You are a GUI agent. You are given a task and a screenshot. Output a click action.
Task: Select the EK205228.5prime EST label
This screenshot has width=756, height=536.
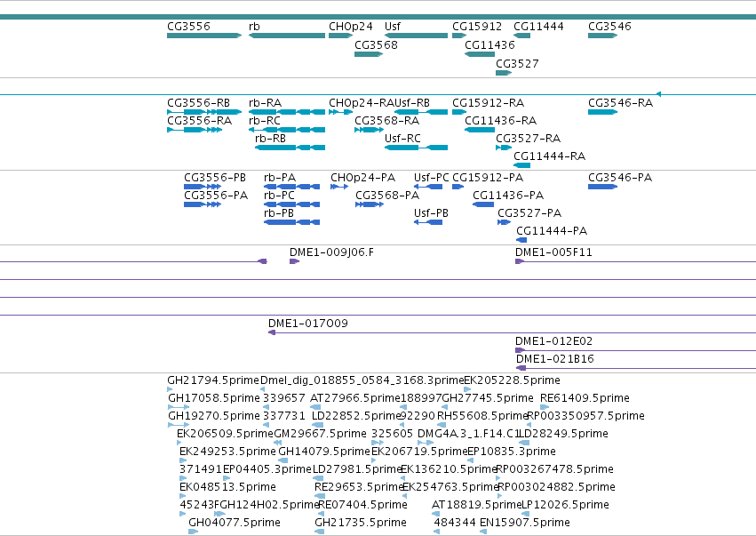click(x=512, y=380)
